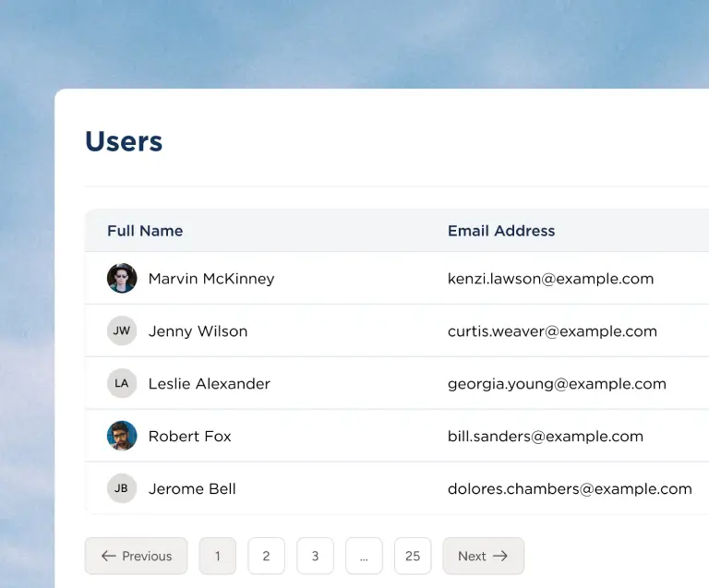709x588 pixels.
Task: Expand the ellipsis page range
Action: click(x=364, y=556)
